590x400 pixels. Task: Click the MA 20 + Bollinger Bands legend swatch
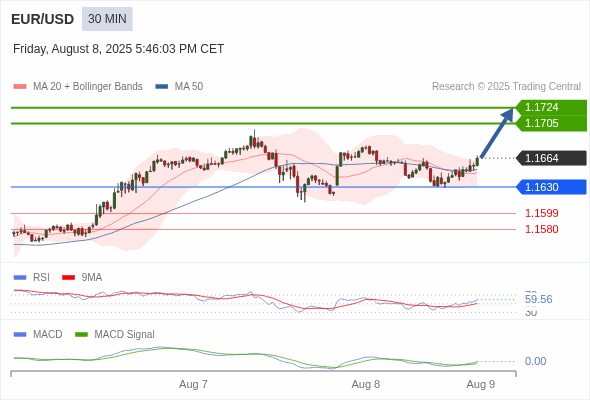20,87
